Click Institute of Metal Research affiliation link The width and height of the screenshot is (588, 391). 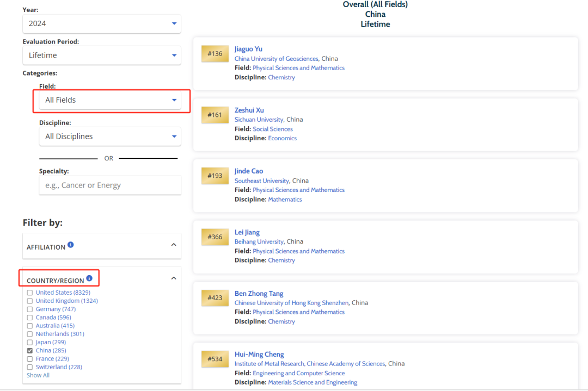[x=310, y=364]
